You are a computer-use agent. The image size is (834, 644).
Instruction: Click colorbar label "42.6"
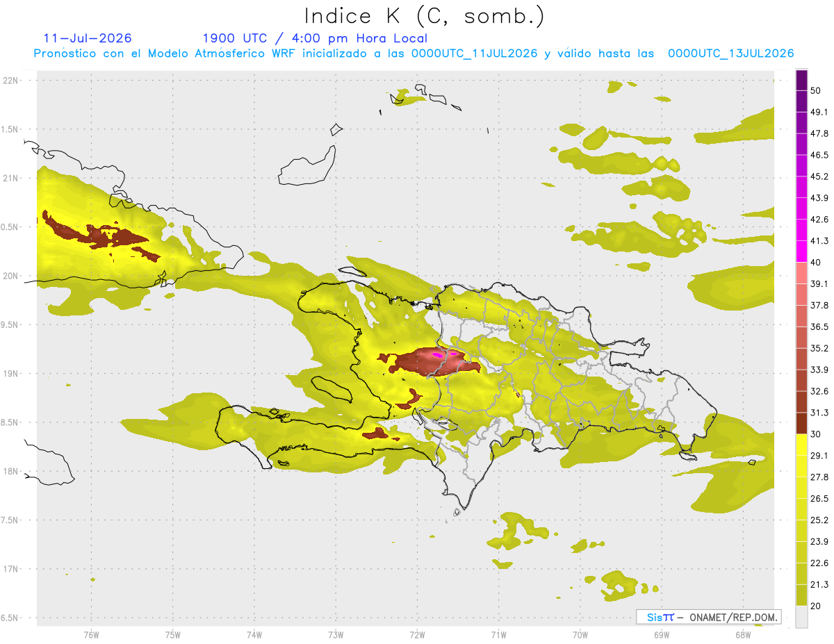(820, 220)
